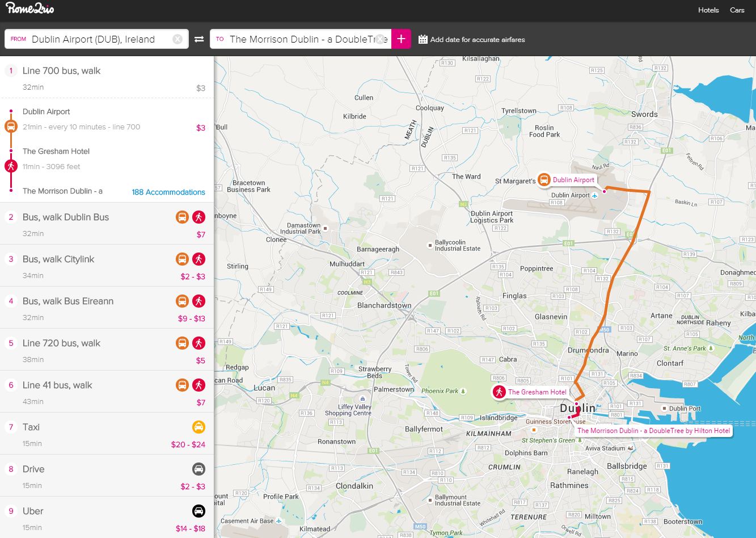Image resolution: width=756 pixels, height=538 pixels.
Task: Open the Hotels menu item
Action: pos(708,10)
